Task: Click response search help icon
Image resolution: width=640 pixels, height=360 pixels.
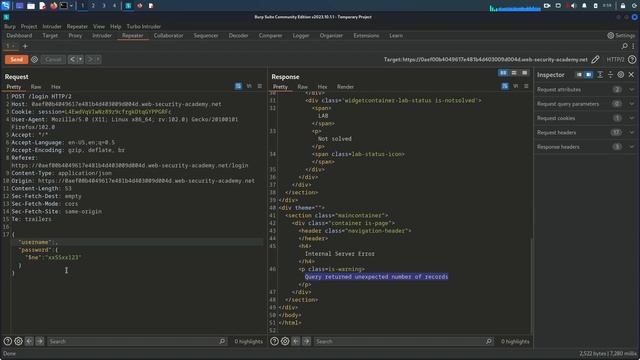Action: tap(274, 341)
